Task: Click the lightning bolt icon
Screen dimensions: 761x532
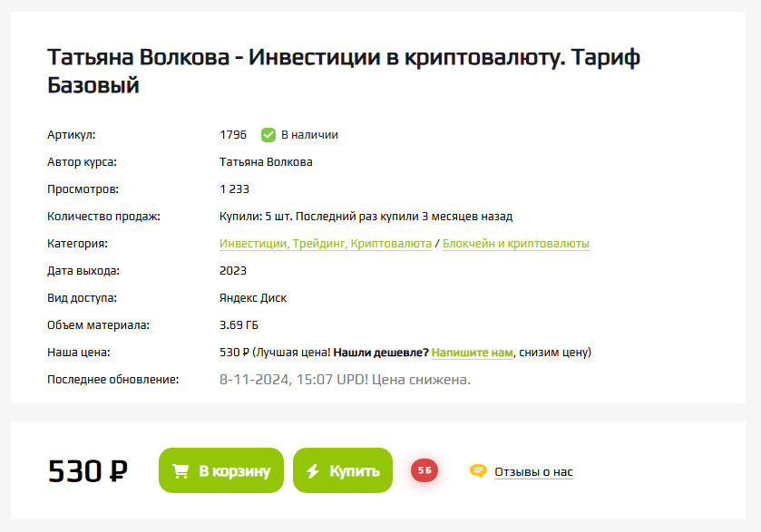Action: pyautogui.click(x=313, y=471)
